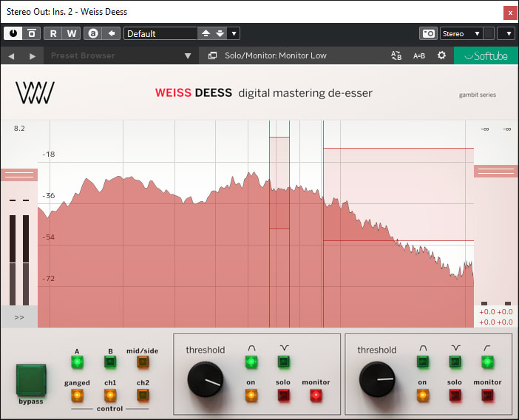Click the left band threshold knob

[206, 381]
